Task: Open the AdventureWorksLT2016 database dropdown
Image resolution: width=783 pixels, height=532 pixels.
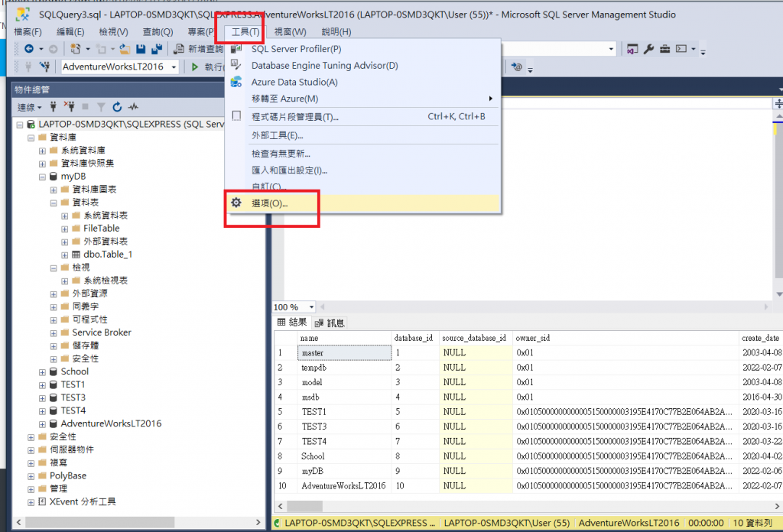Action: click(x=174, y=66)
